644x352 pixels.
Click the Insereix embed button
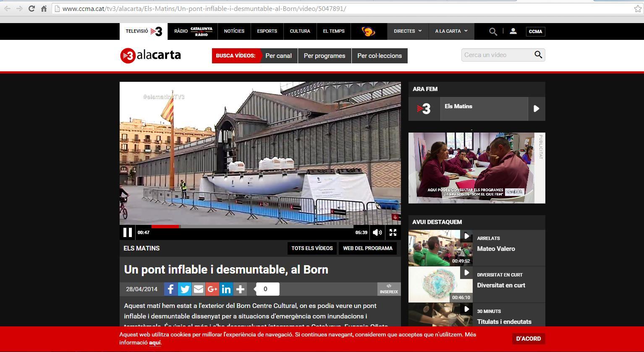pos(389,289)
